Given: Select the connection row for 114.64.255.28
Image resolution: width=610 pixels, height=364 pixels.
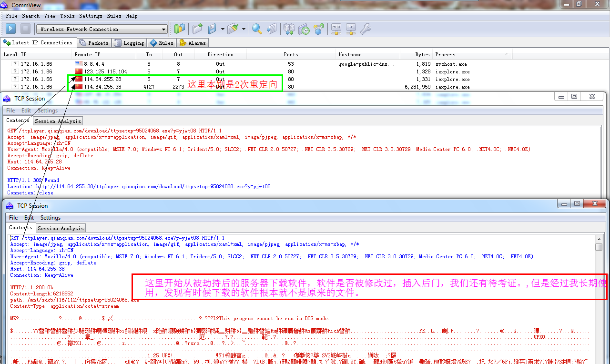Looking at the screenshot, I should tap(256, 79).
